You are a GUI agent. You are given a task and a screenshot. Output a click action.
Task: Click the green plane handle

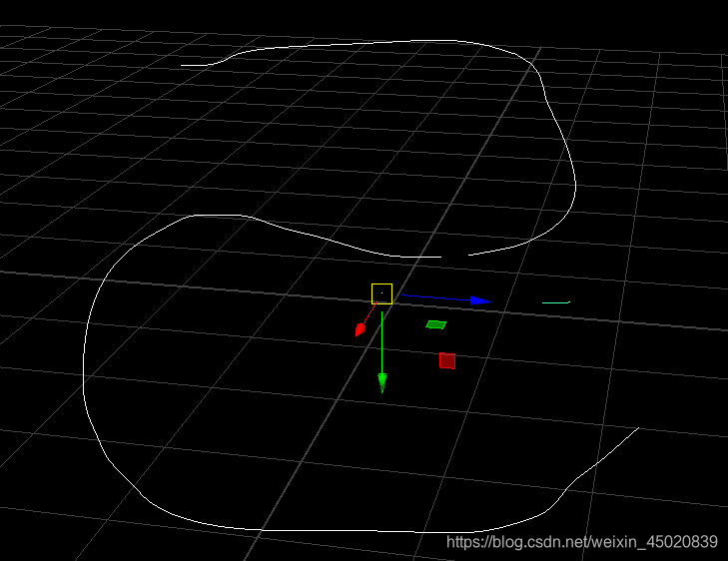pyautogui.click(x=436, y=324)
